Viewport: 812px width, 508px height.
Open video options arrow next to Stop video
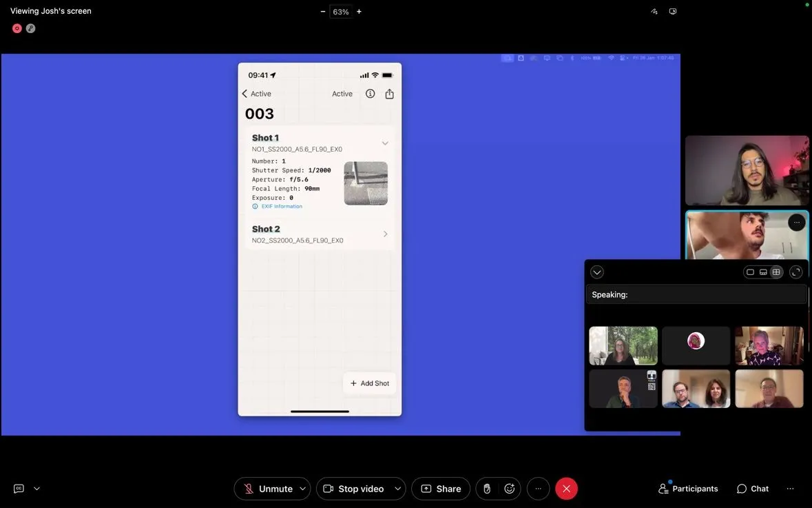pos(397,489)
